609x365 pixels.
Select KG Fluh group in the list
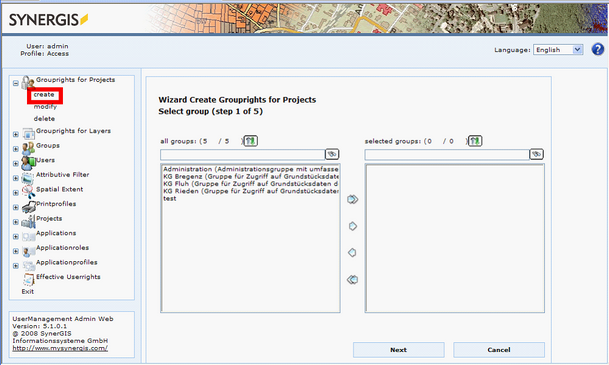tap(251, 184)
